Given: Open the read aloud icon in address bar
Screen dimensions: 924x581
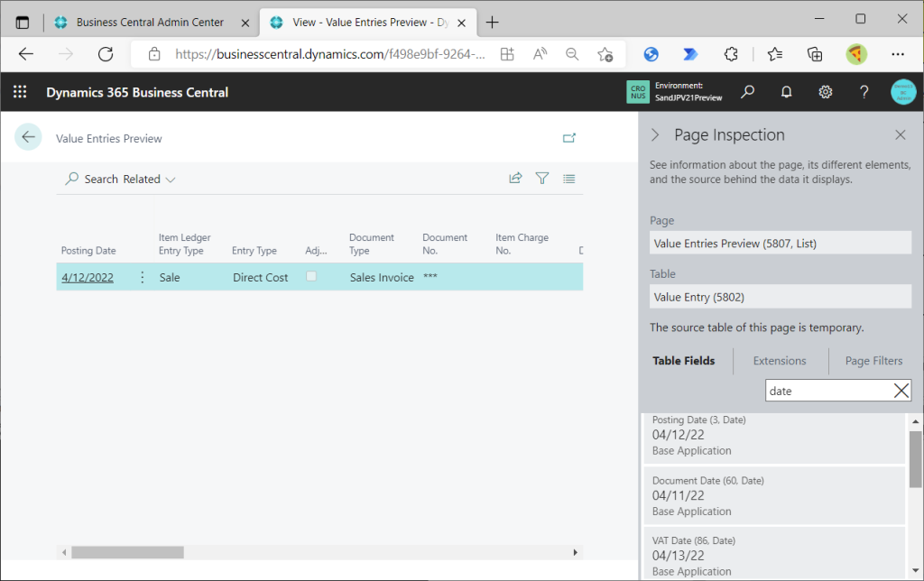Looking at the screenshot, I should tap(540, 54).
